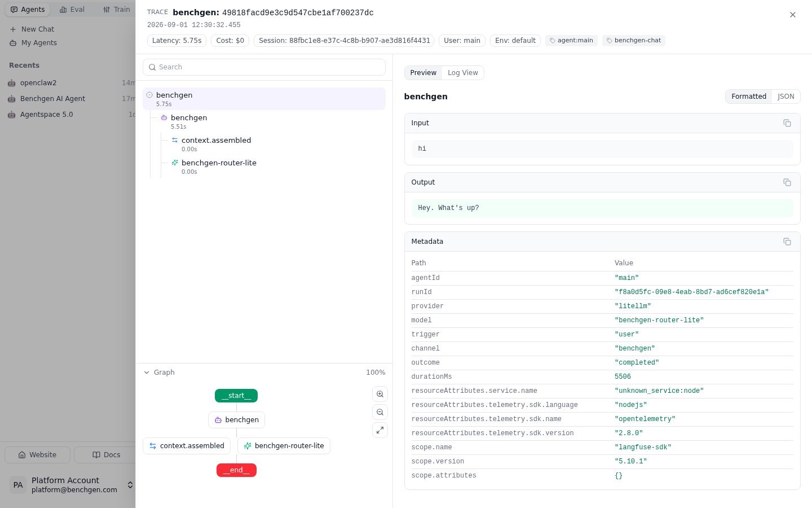Click the "litellm" provider value

[x=633, y=306]
